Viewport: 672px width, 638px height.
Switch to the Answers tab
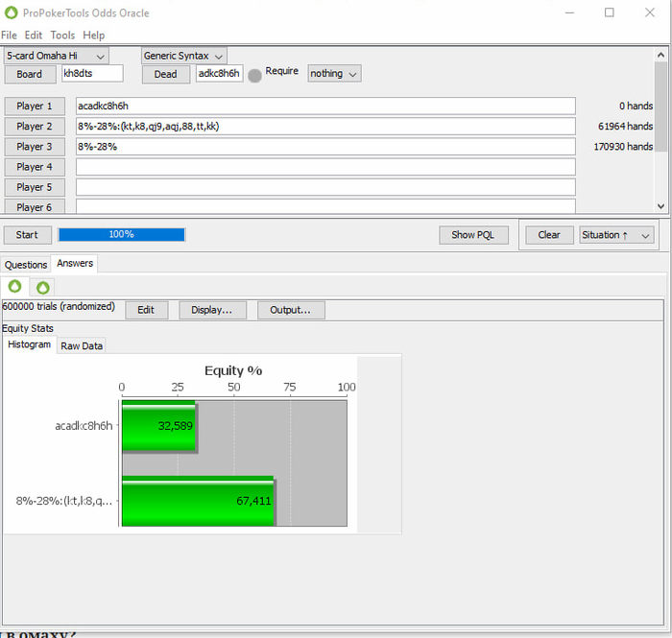[x=75, y=263]
